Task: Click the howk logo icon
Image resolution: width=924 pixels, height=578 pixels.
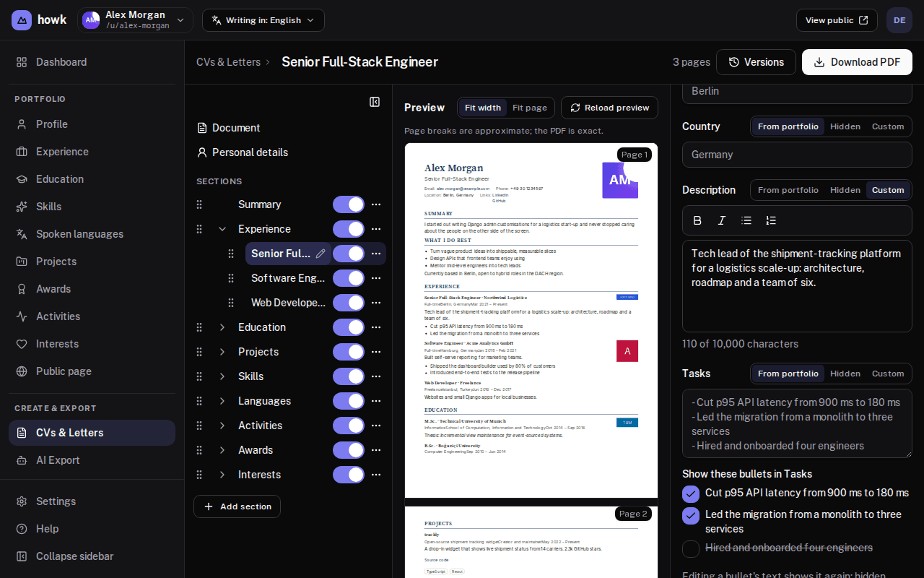Action: point(22,20)
